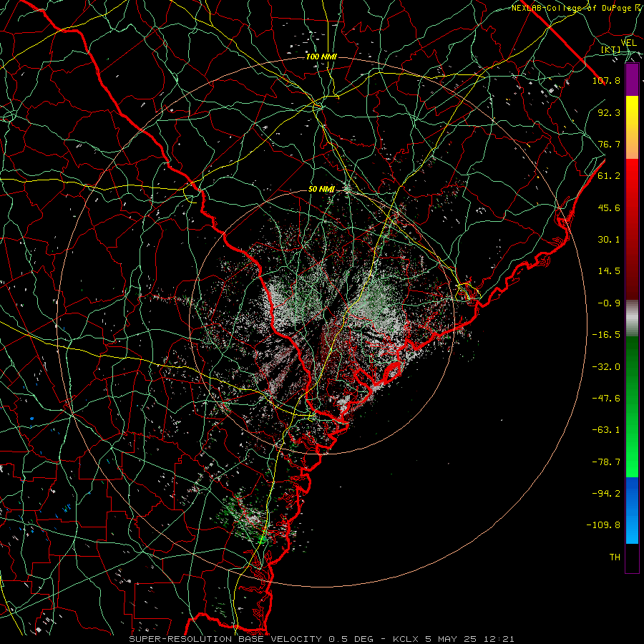Click the purple segment of the velocity color bar

(632, 80)
